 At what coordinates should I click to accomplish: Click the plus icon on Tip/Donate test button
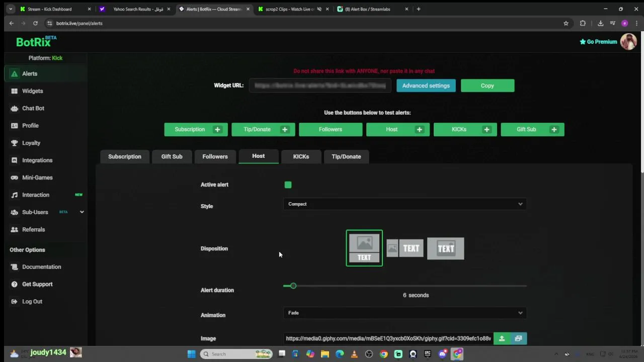[285, 130]
